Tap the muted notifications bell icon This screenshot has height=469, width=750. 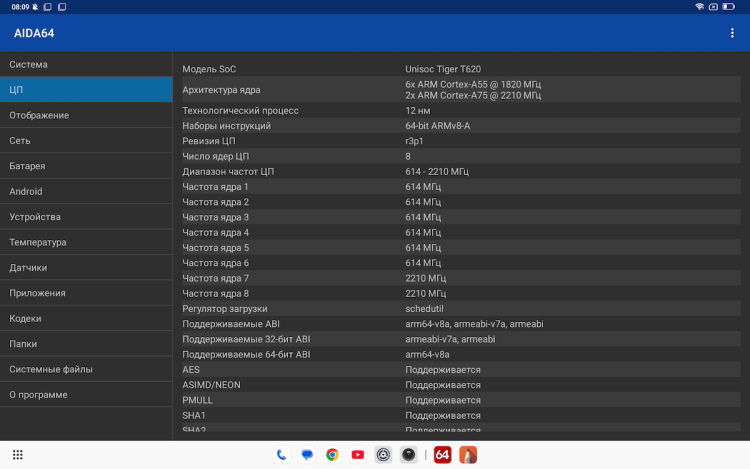[35, 7]
